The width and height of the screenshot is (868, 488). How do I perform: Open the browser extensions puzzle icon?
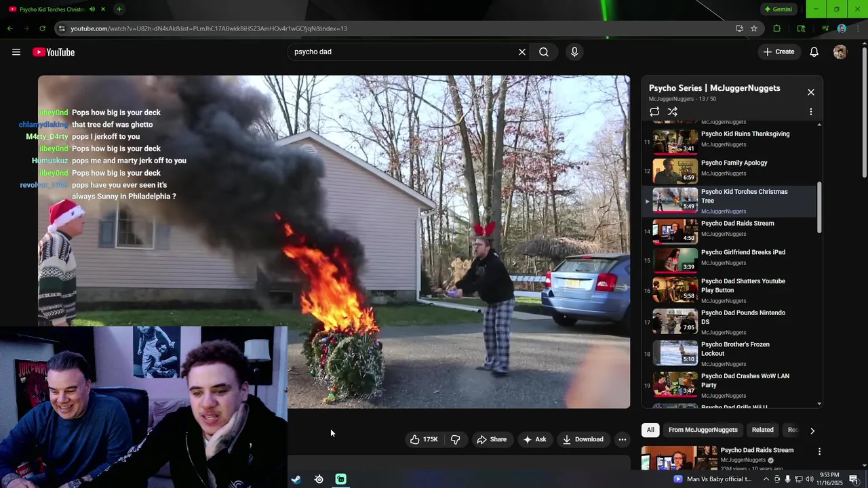[x=777, y=28]
